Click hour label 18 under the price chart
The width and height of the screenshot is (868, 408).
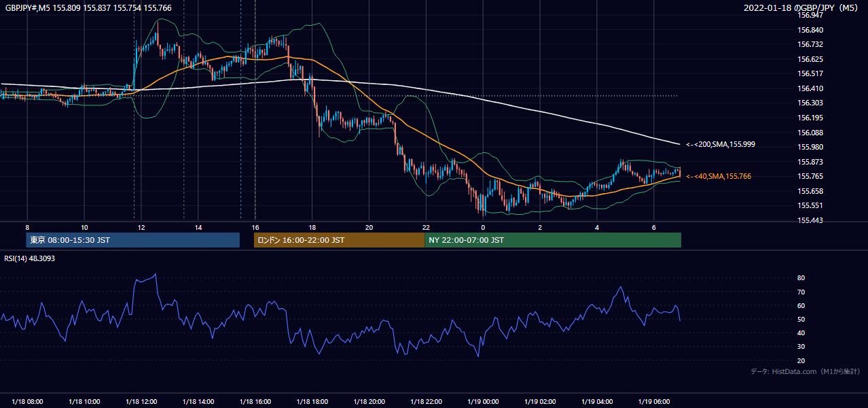(x=312, y=227)
